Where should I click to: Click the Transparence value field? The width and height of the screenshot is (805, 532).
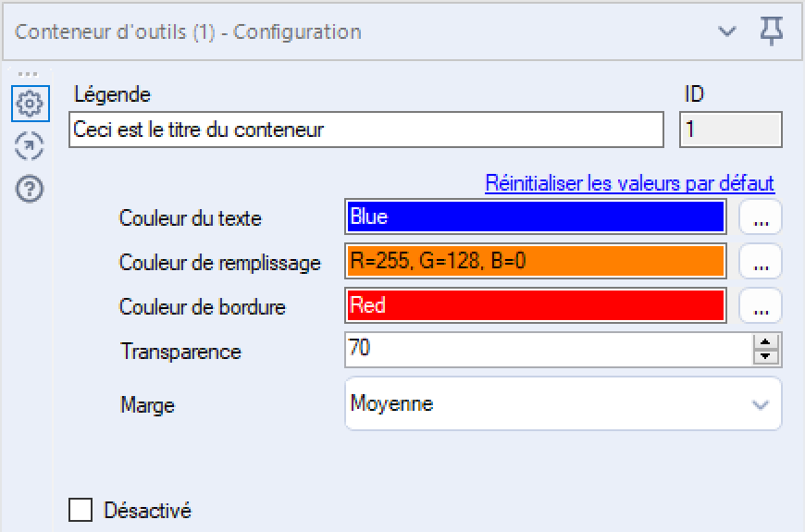click(x=550, y=350)
